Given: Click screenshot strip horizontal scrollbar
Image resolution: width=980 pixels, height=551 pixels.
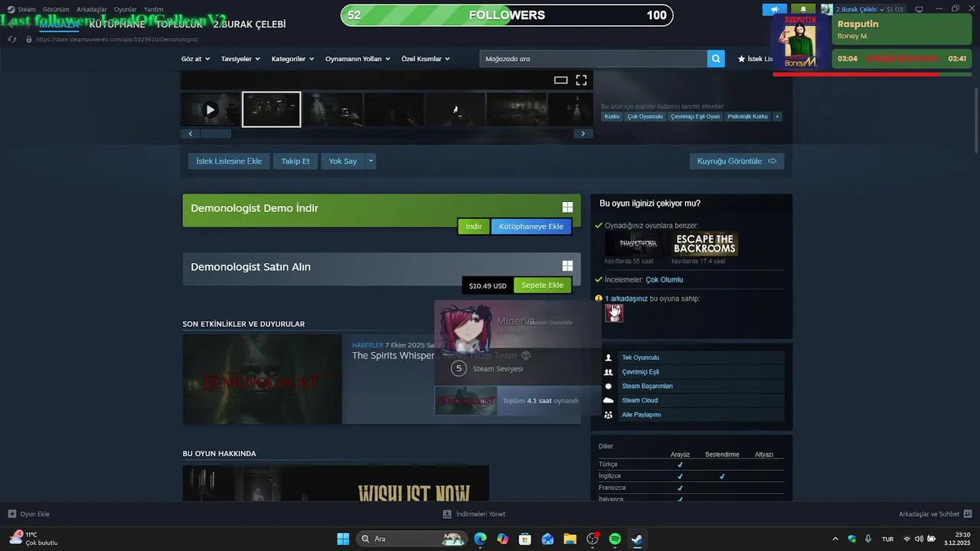Looking at the screenshot, I should coord(215,133).
